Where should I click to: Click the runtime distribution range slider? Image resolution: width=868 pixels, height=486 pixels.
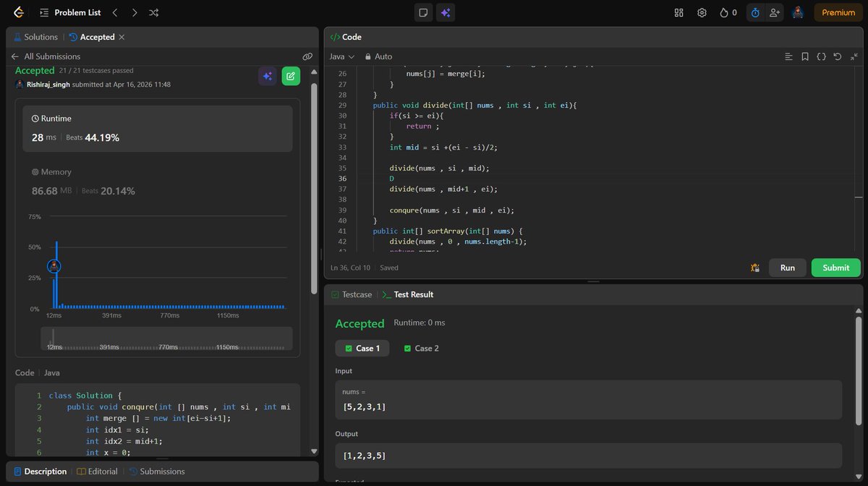pyautogui.click(x=166, y=338)
